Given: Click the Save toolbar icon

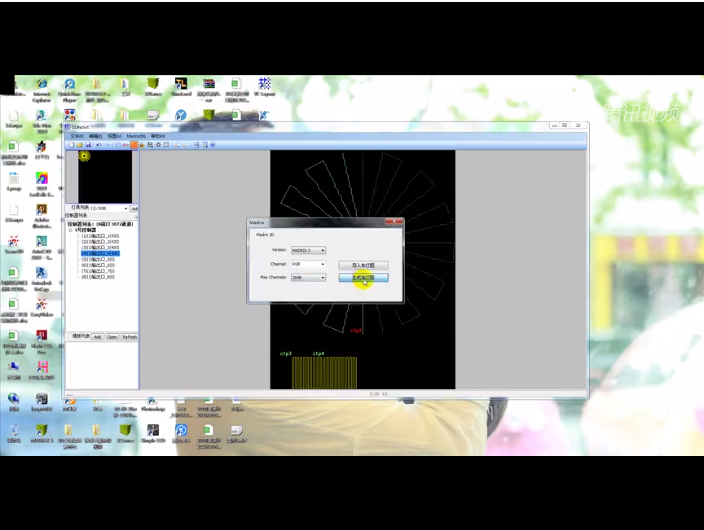Looking at the screenshot, I should 89,145.
